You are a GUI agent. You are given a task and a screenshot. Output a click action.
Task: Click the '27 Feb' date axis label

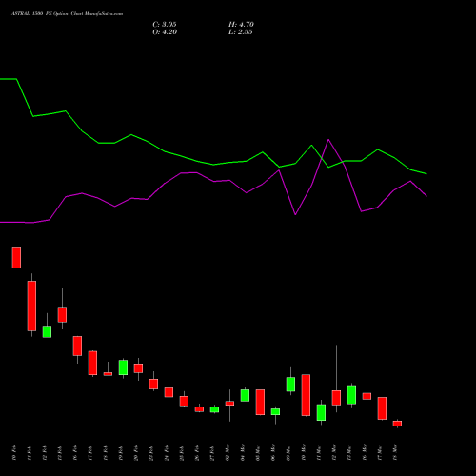212,452
